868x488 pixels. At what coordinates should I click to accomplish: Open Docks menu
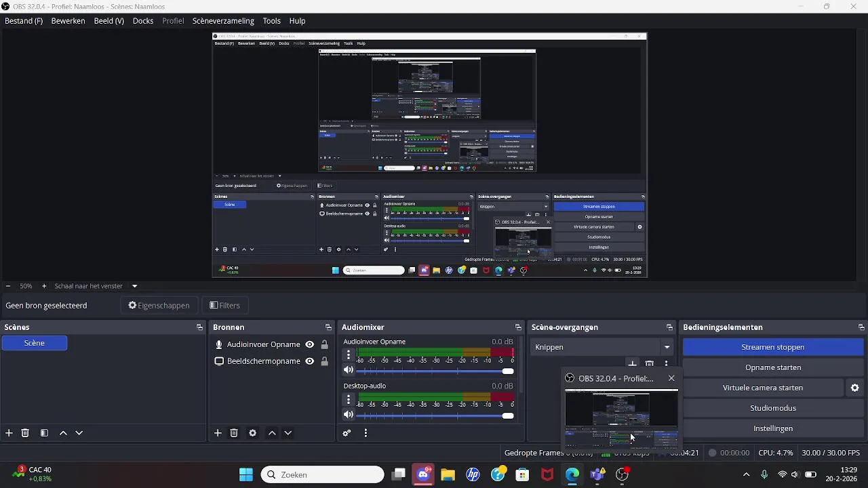[x=143, y=21]
